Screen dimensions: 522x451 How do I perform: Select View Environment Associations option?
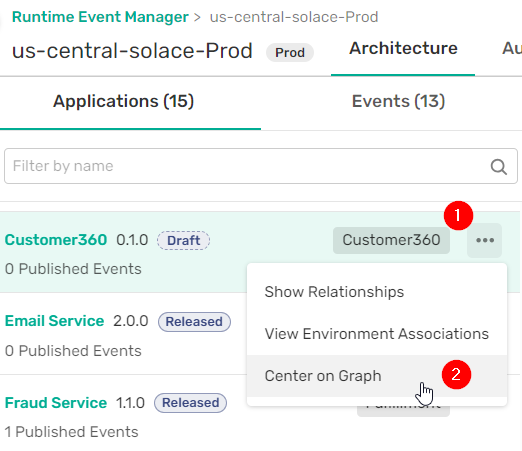tap(377, 334)
